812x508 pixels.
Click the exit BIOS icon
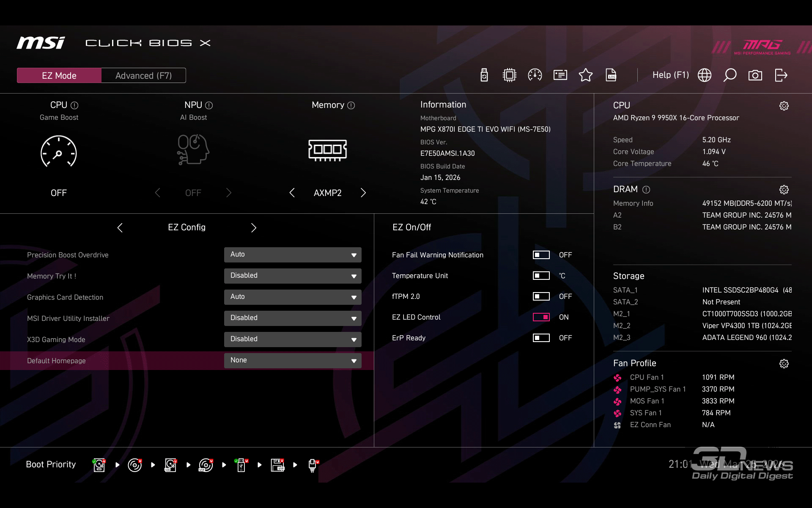(781, 75)
